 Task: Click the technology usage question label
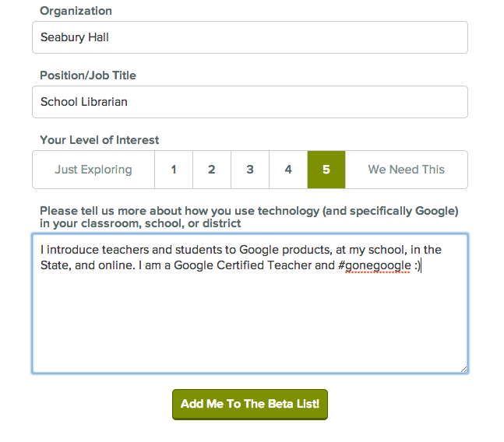(249, 217)
